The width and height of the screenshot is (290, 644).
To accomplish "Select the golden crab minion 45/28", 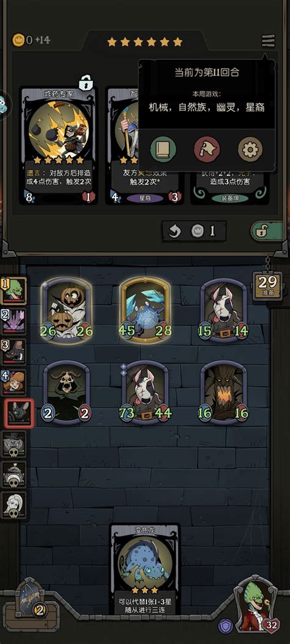I will (x=145, y=310).
